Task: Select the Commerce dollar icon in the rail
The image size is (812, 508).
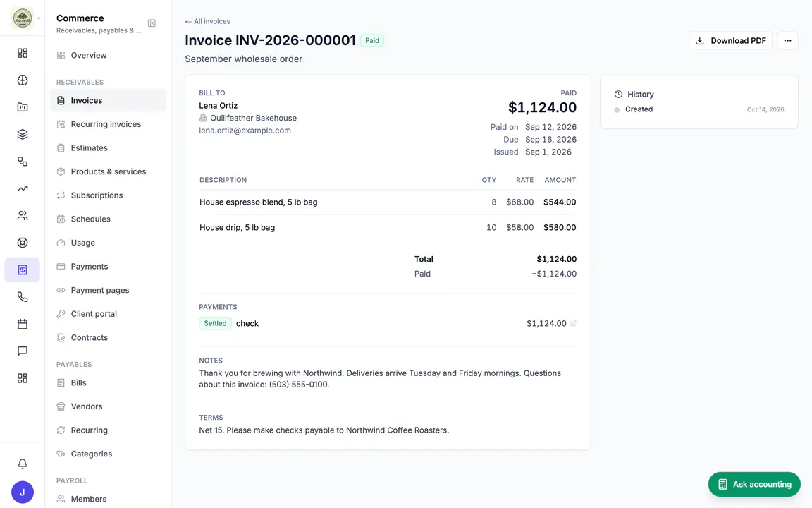Action: pos(23,270)
